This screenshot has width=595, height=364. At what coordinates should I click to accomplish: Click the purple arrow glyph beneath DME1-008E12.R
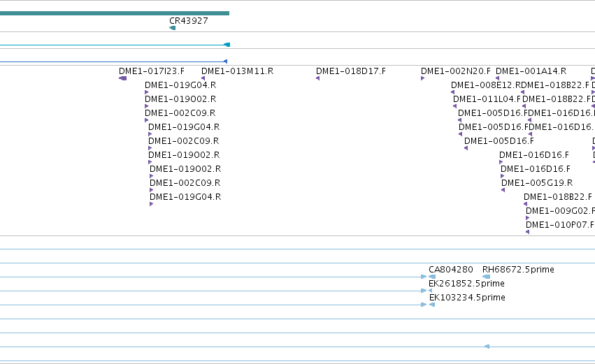[x=452, y=92]
